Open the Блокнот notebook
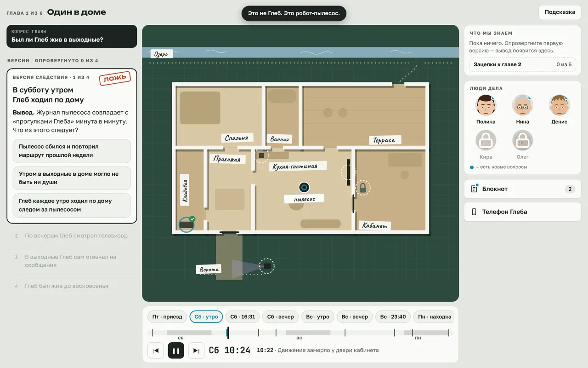This screenshot has height=368, width=588. click(x=522, y=189)
